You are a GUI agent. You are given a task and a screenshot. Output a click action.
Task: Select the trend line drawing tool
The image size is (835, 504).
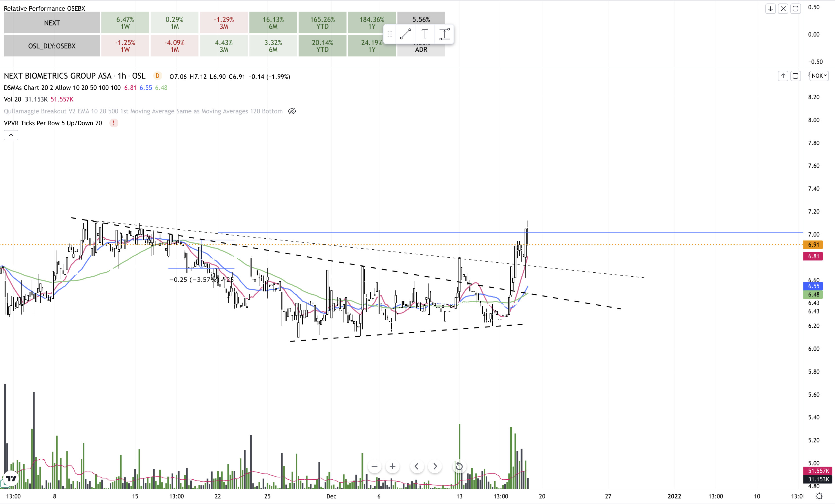point(405,34)
